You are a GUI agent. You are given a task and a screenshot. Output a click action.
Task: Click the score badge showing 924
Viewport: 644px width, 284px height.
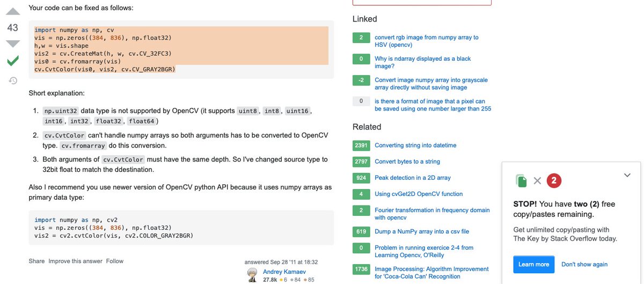pyautogui.click(x=361, y=178)
